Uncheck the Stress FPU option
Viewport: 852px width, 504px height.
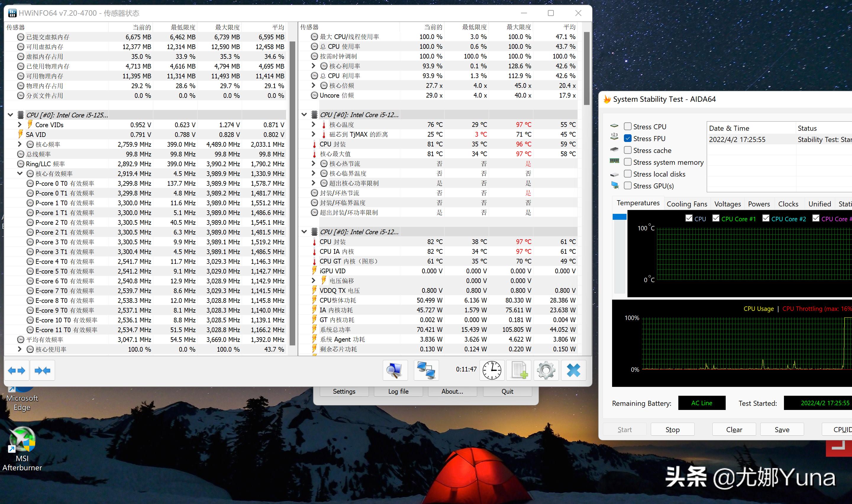627,138
